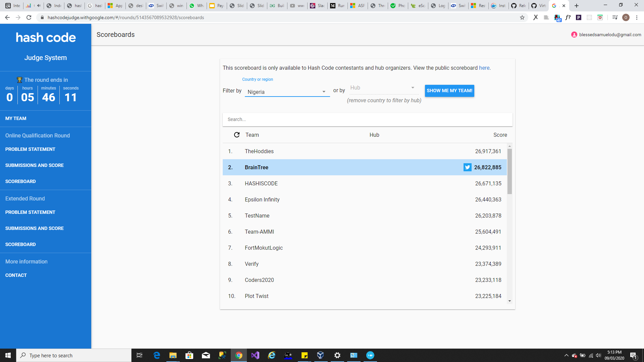Image resolution: width=644 pixels, height=362 pixels.
Task: Click the Nigeria filter dropdown to change
Action: pyautogui.click(x=286, y=92)
